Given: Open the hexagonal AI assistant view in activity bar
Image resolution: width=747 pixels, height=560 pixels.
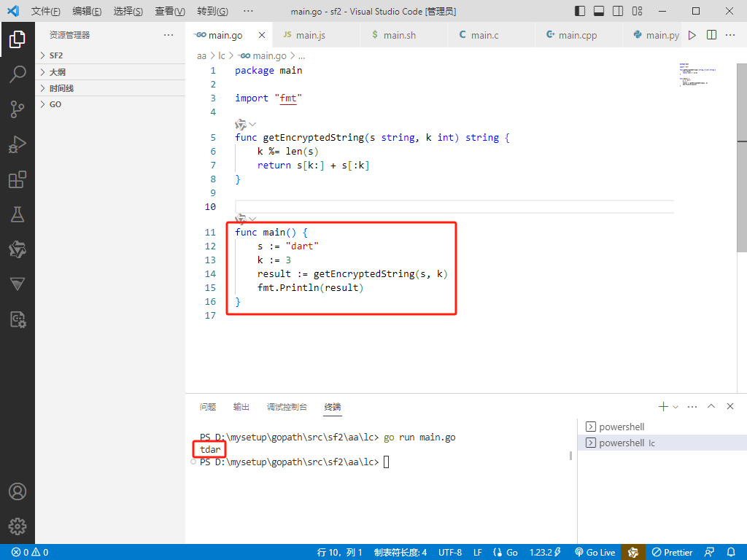Looking at the screenshot, I should click(x=18, y=249).
